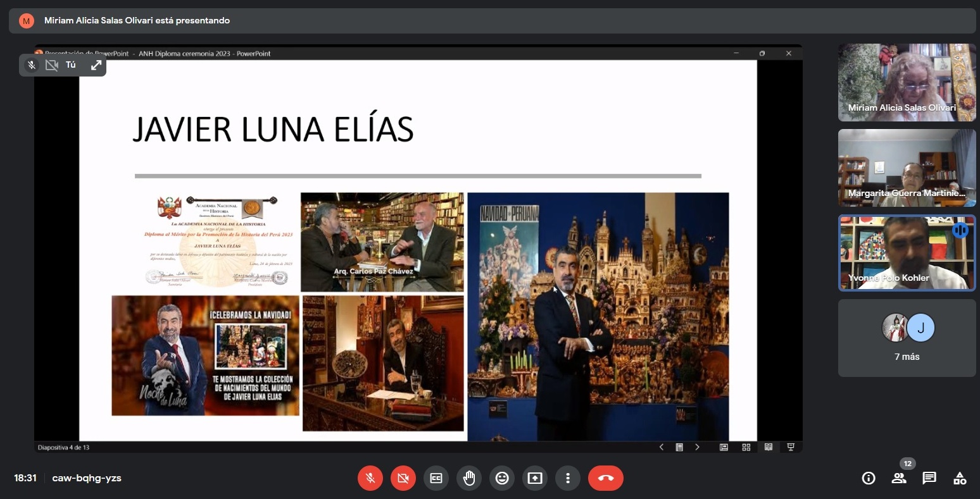Toggle closed captions
Screen dimensions: 980x499
(436, 478)
